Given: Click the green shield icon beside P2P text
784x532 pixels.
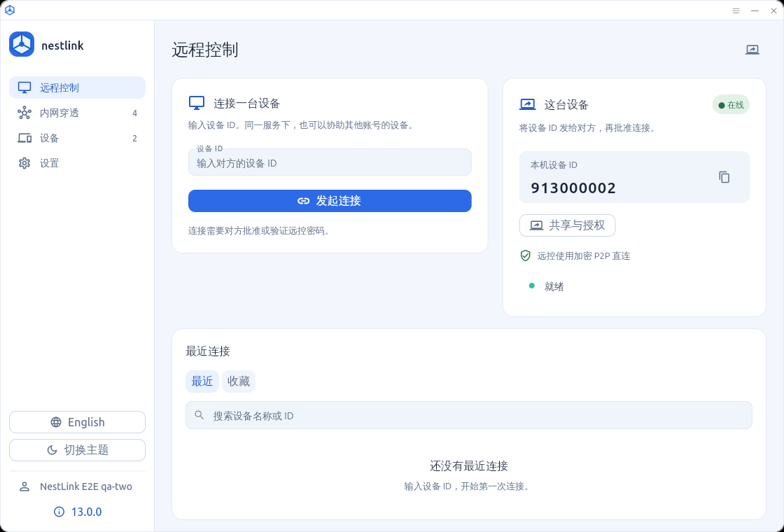Looking at the screenshot, I should tap(526, 256).
